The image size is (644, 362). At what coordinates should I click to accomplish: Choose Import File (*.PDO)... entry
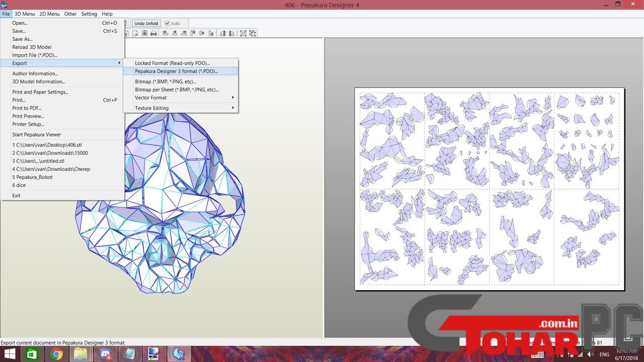click(x=62, y=55)
